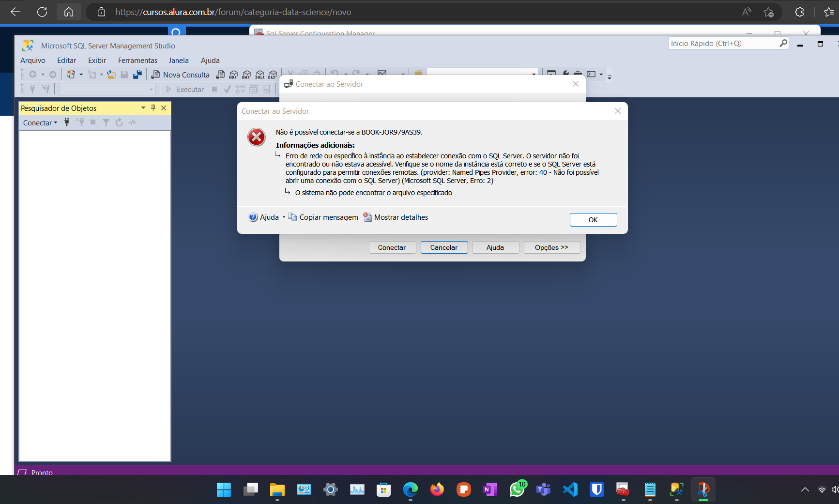This screenshot has height=504, width=839.
Task: Click the Executar button in the toolbar
Action: coord(185,90)
